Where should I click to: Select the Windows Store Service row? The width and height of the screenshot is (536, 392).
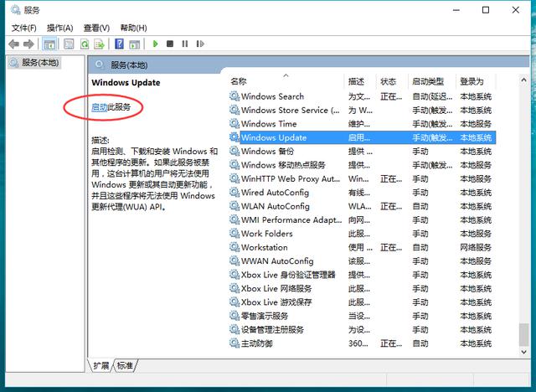362,111
